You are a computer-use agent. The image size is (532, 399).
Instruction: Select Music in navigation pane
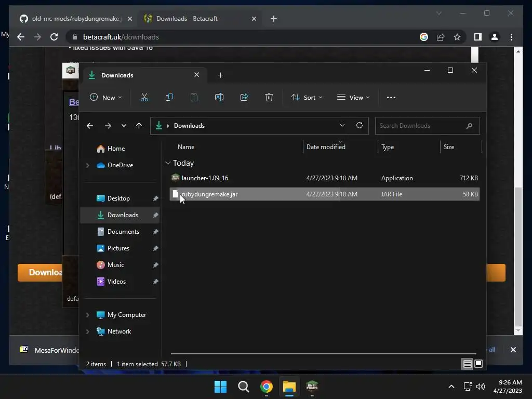pyautogui.click(x=116, y=265)
